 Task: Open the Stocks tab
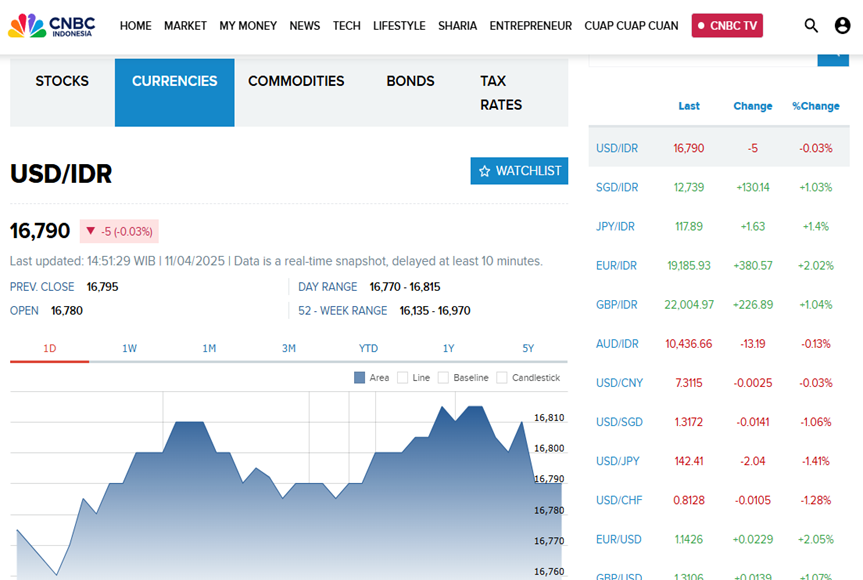[x=62, y=81]
